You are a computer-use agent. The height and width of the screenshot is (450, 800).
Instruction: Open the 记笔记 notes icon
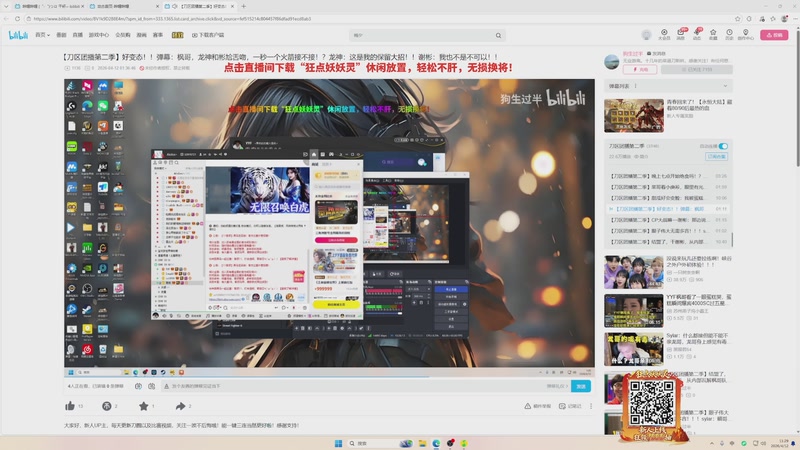click(x=570, y=406)
